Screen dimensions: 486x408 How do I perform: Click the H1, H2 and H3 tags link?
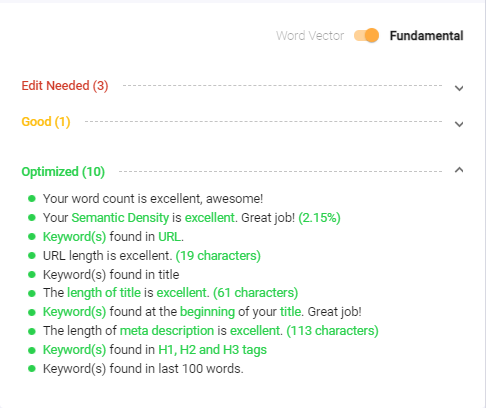[x=212, y=350]
